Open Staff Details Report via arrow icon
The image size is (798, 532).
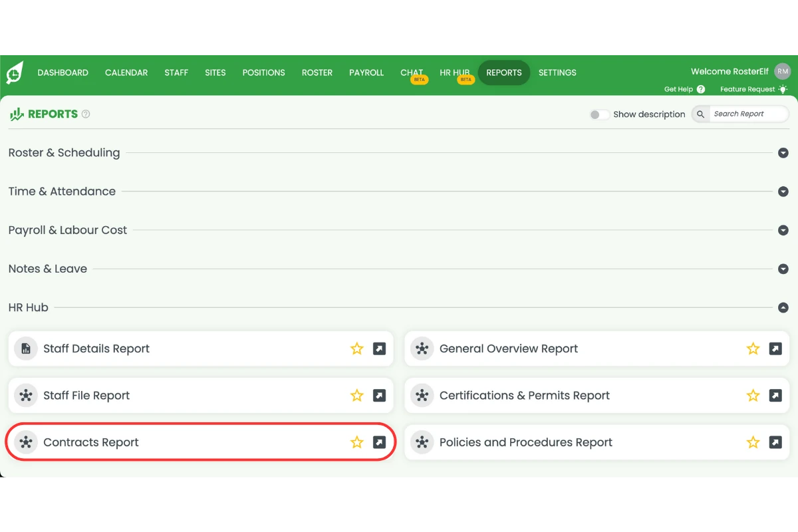(x=379, y=348)
